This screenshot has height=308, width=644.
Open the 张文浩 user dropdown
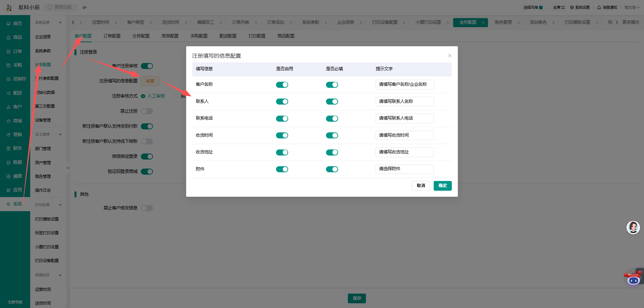tap(632, 7)
